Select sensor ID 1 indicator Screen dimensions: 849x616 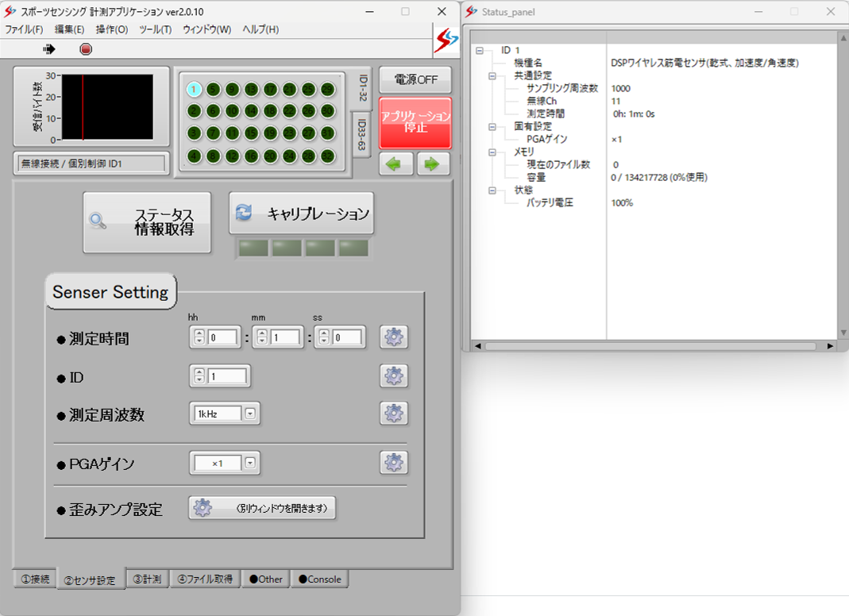pos(194,90)
